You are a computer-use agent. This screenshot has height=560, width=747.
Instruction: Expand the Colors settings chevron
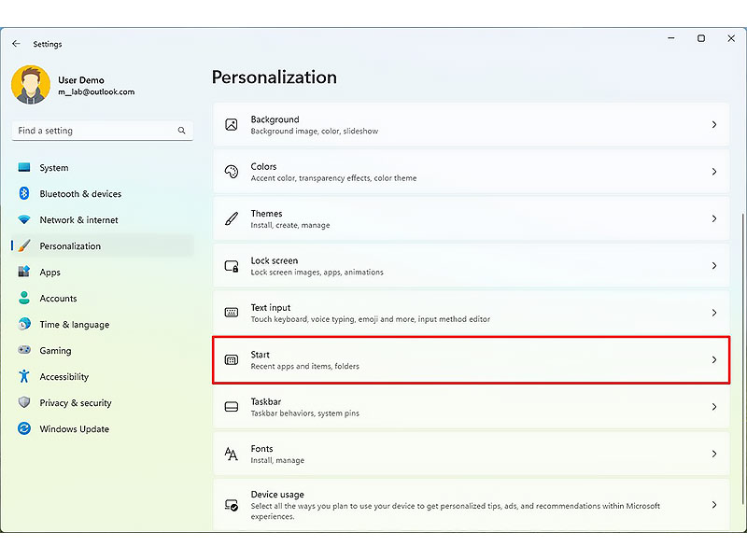[x=713, y=172]
